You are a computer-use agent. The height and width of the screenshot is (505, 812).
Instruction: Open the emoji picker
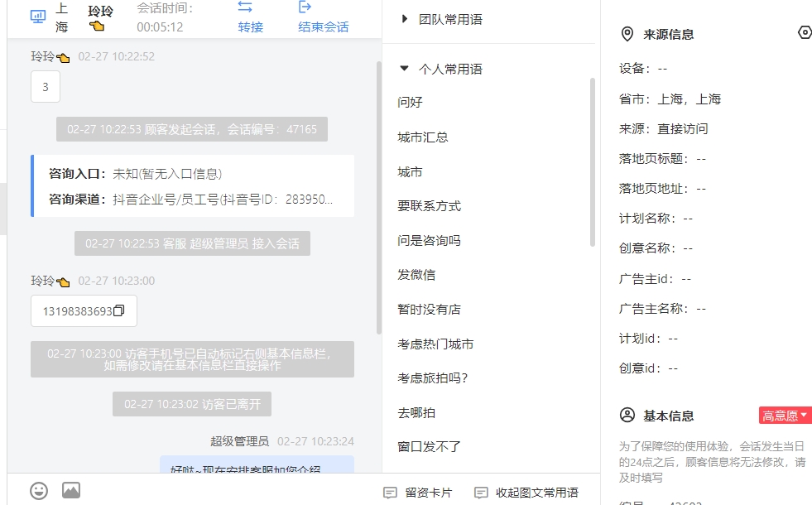tap(39, 490)
